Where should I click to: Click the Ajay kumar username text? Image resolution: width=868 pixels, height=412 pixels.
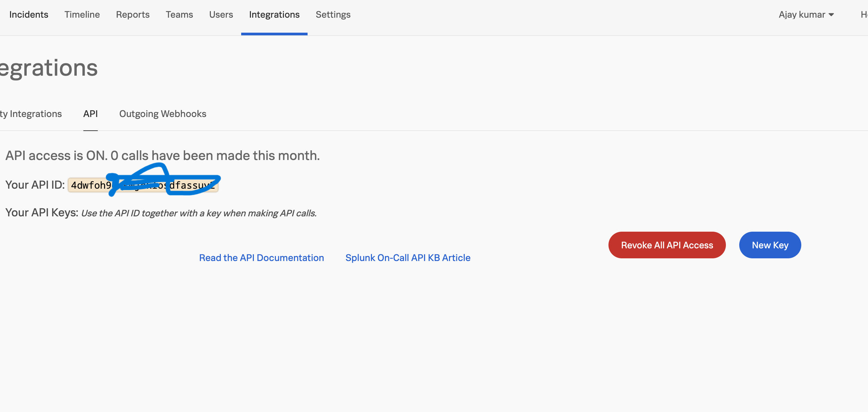pyautogui.click(x=801, y=14)
